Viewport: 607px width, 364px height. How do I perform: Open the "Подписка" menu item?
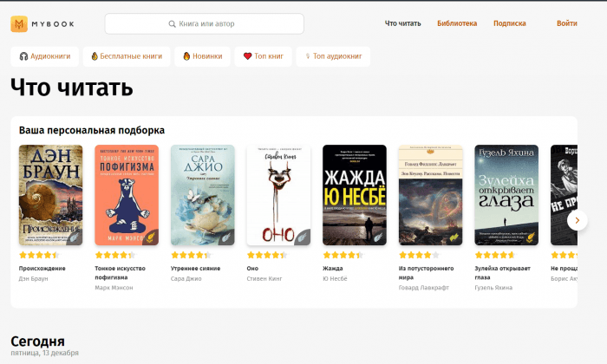pyautogui.click(x=510, y=23)
